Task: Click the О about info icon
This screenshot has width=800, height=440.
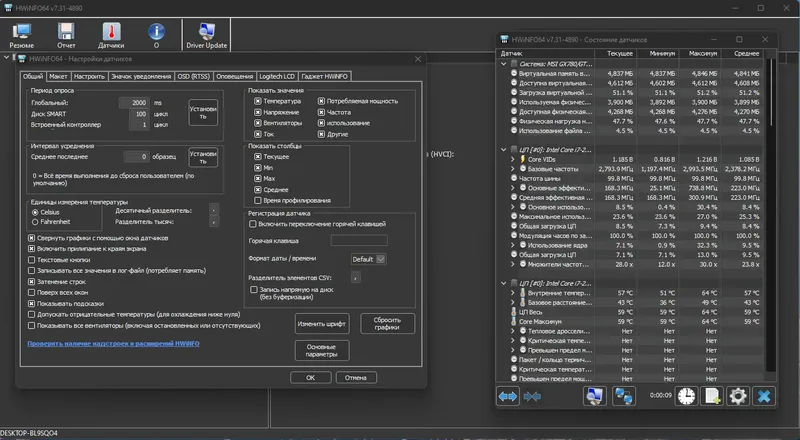Action: [x=156, y=32]
